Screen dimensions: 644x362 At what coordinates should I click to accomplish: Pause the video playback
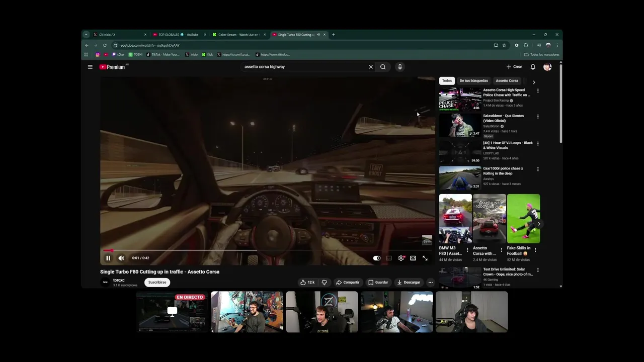(108, 258)
